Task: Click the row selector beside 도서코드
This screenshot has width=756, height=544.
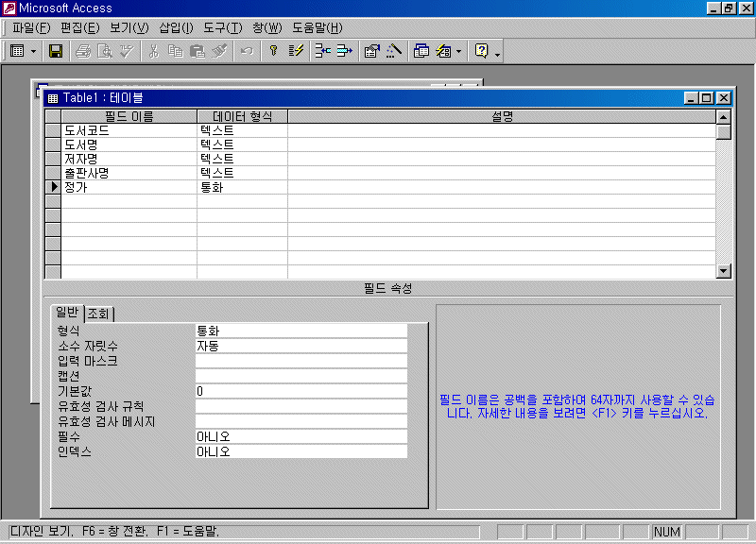Action: [x=53, y=130]
